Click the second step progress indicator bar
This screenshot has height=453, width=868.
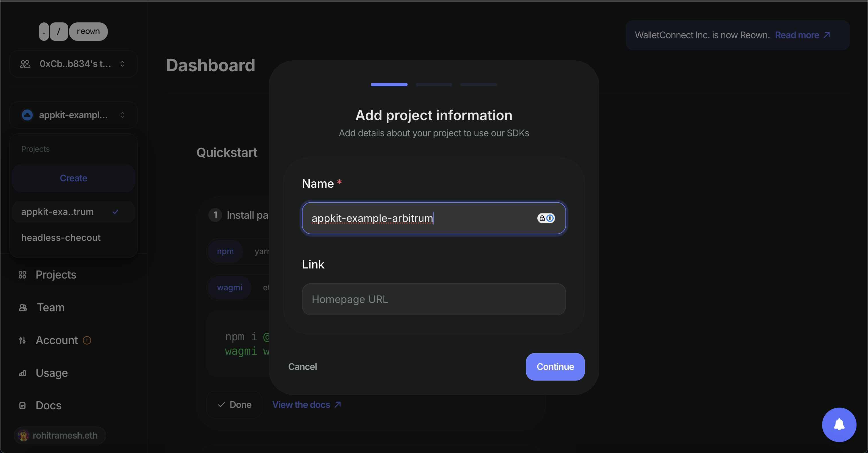(434, 84)
